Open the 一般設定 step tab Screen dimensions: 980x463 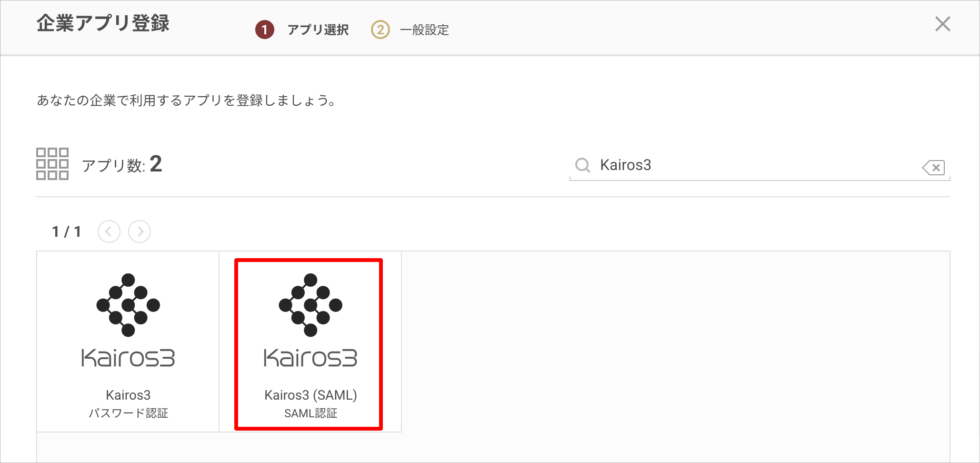pyautogui.click(x=424, y=30)
